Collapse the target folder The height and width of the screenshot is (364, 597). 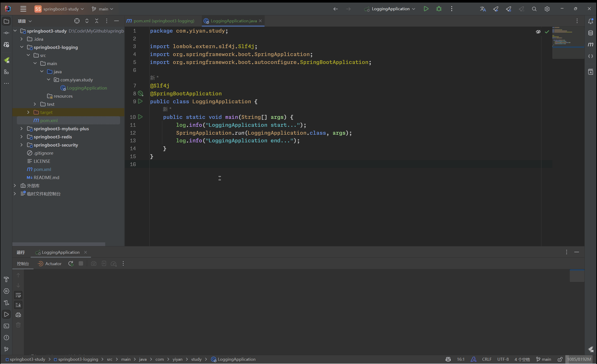(x=28, y=112)
